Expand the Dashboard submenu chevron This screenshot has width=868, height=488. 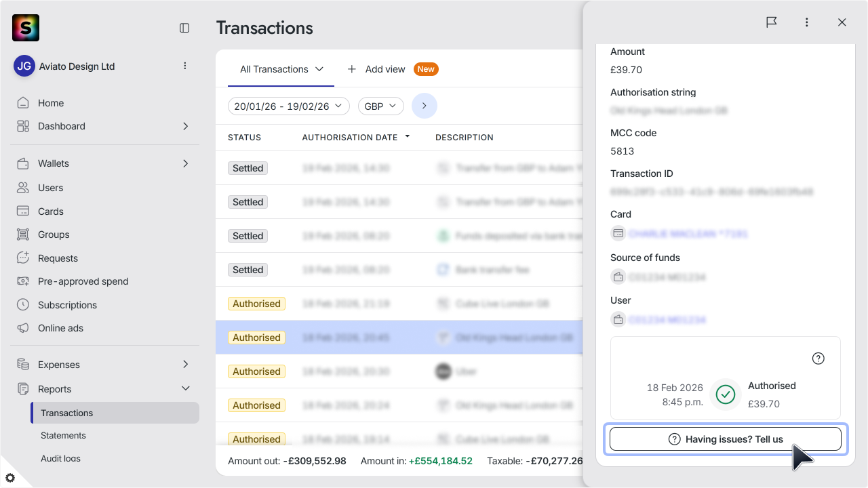click(185, 126)
